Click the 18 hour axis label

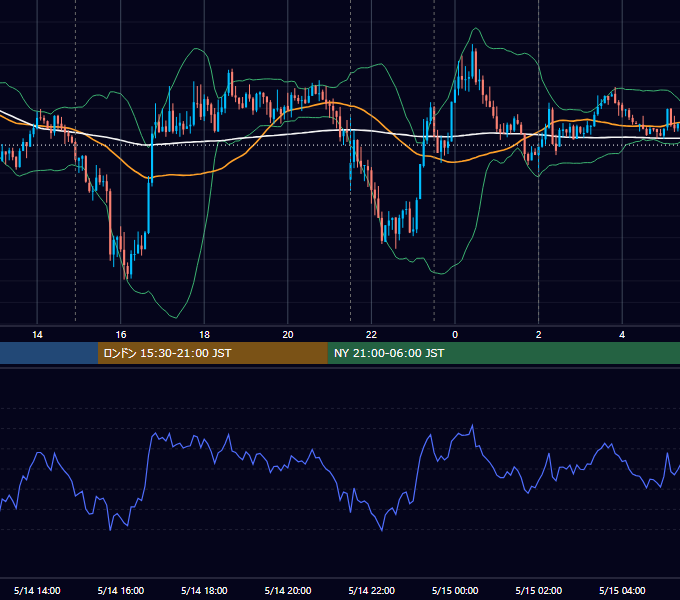[x=204, y=335]
